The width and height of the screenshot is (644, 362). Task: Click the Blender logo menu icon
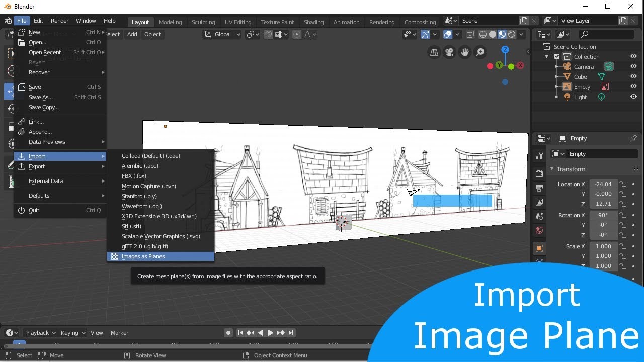pyautogui.click(x=8, y=21)
